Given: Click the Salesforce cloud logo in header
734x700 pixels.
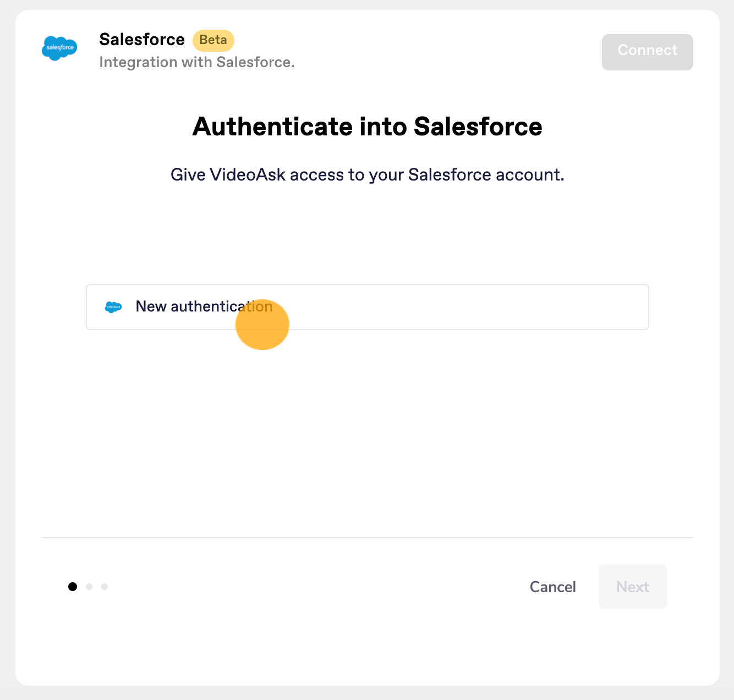Looking at the screenshot, I should coord(59,48).
